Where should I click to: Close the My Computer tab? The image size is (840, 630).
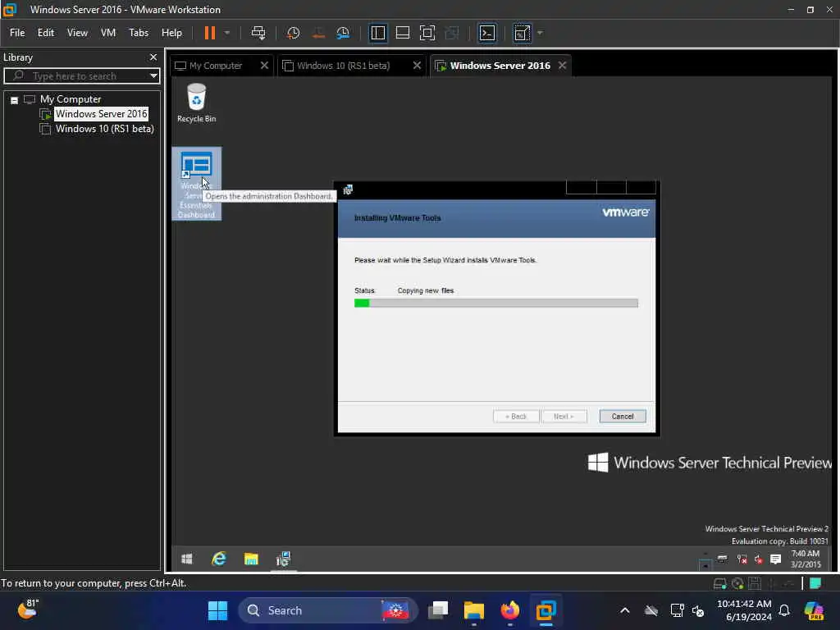264,66
